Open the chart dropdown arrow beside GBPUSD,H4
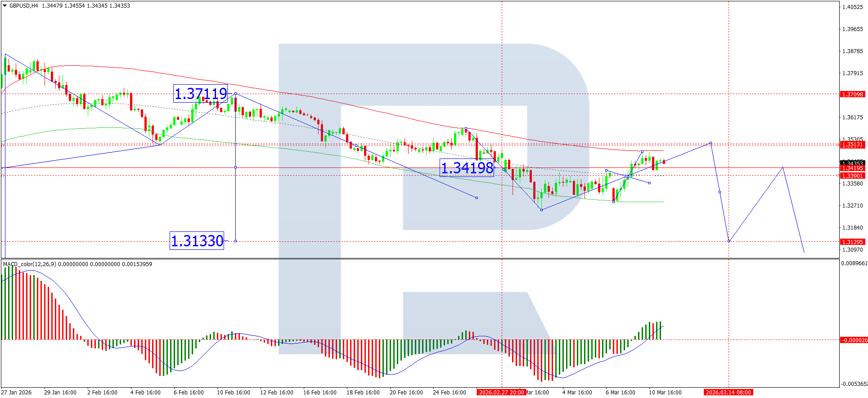 [x=5, y=6]
